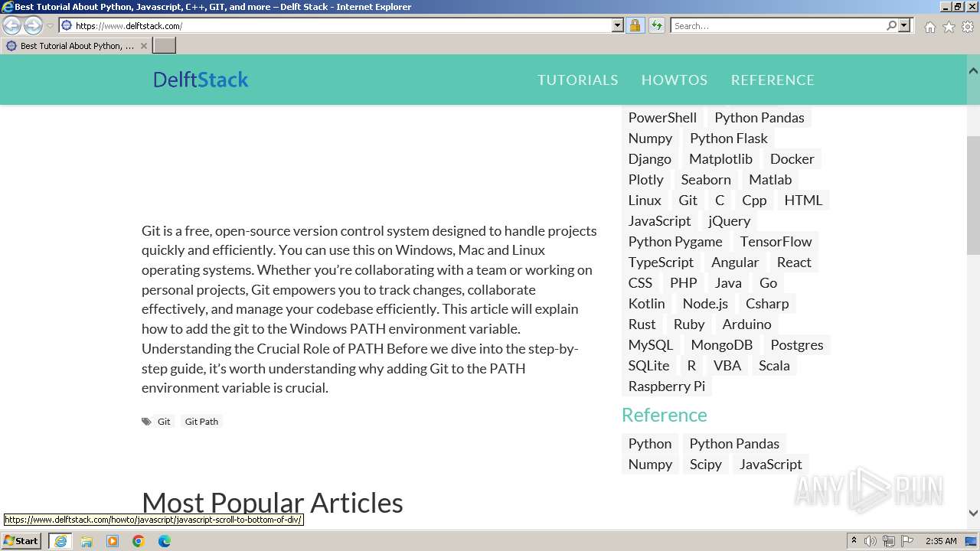
Task: Open the Kotlin howto tag
Action: point(646,303)
